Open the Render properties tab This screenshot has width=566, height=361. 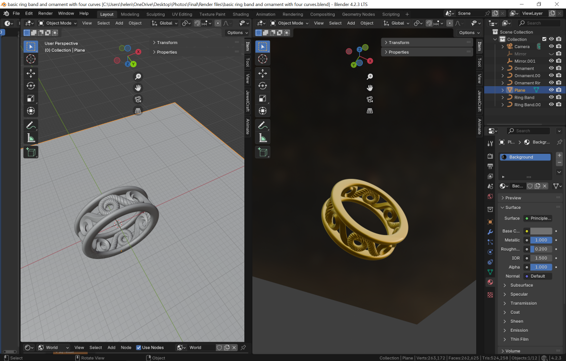[490, 156]
